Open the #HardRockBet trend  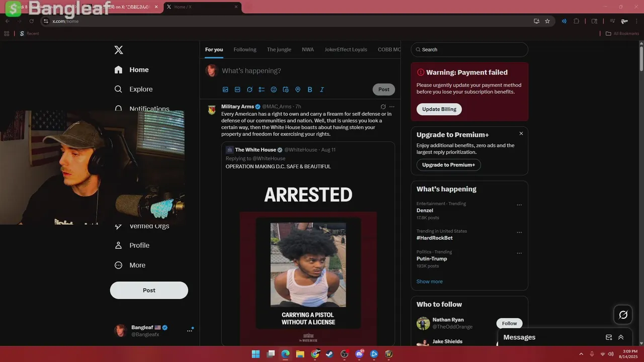(435, 238)
